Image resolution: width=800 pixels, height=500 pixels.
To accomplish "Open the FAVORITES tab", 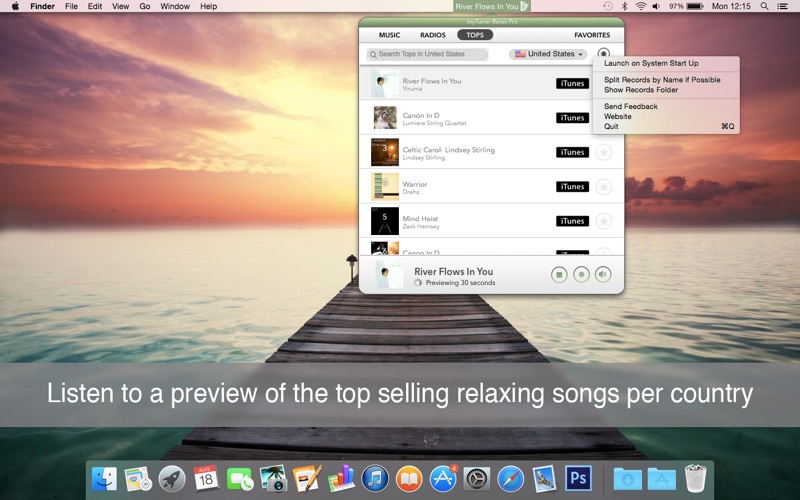I will 592,35.
